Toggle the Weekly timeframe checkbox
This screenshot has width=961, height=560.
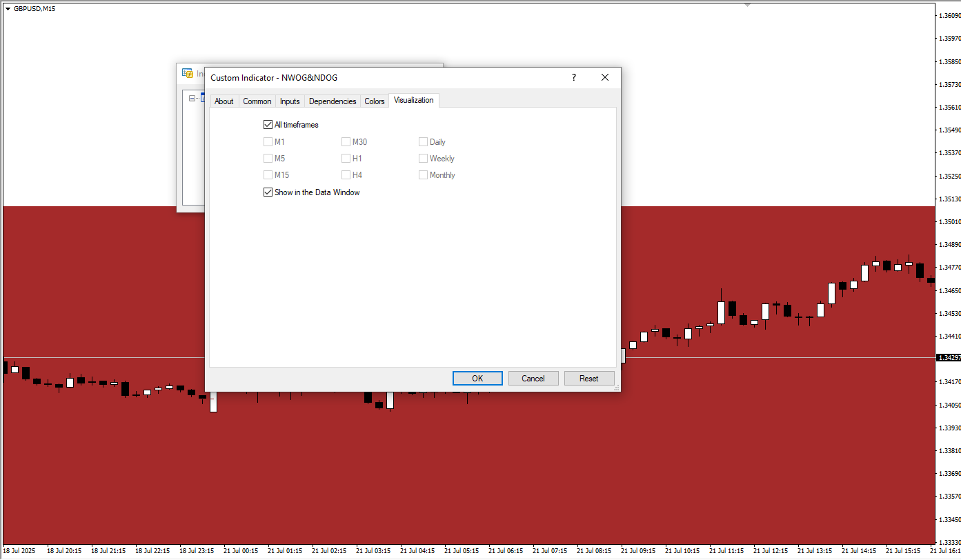point(423,159)
